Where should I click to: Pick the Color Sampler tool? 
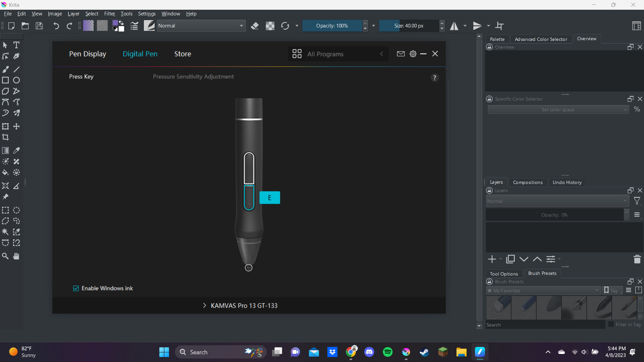pyautogui.click(x=16, y=150)
